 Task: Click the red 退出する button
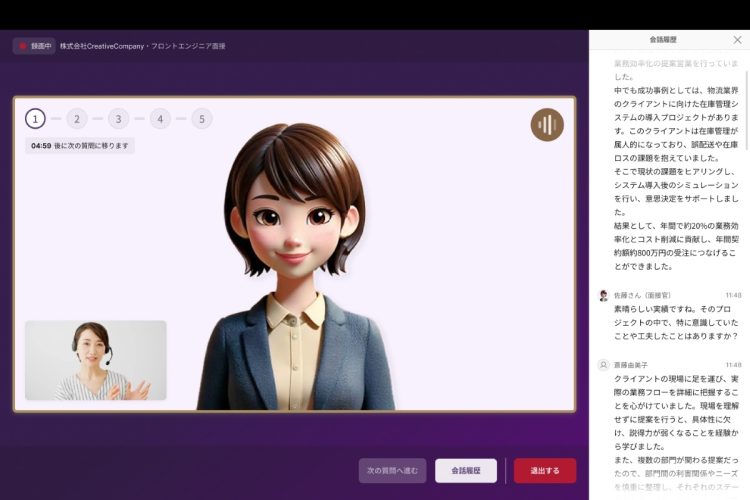(x=545, y=471)
